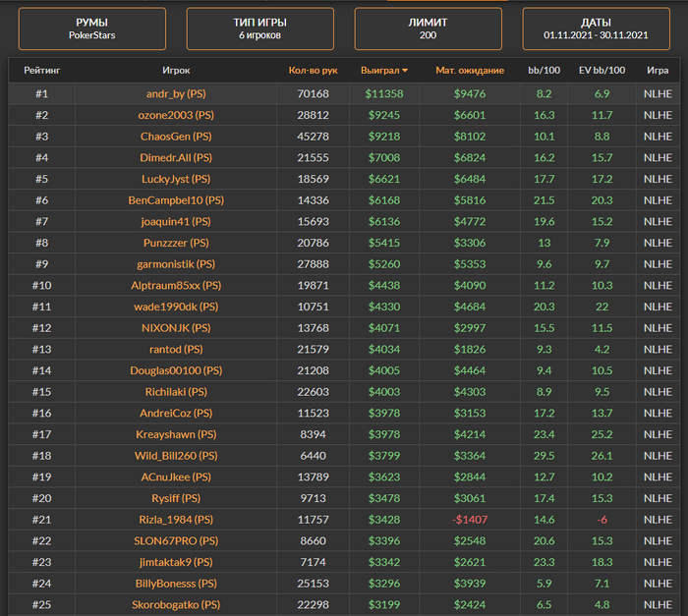Select player Wild_Bill260 (PS)
This screenshot has height=616, width=688.
pos(176,456)
